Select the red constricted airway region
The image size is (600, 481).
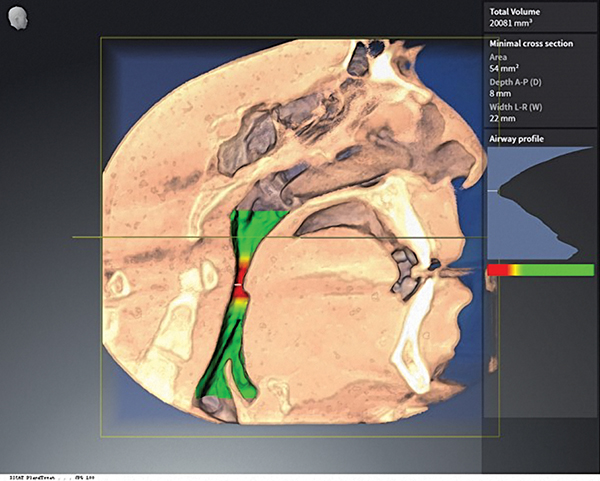(240, 273)
